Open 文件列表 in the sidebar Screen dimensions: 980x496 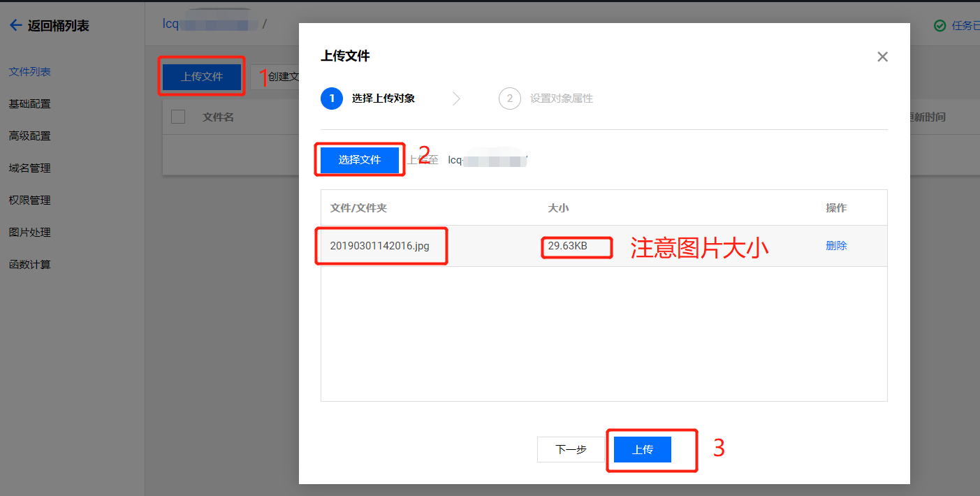coord(28,71)
